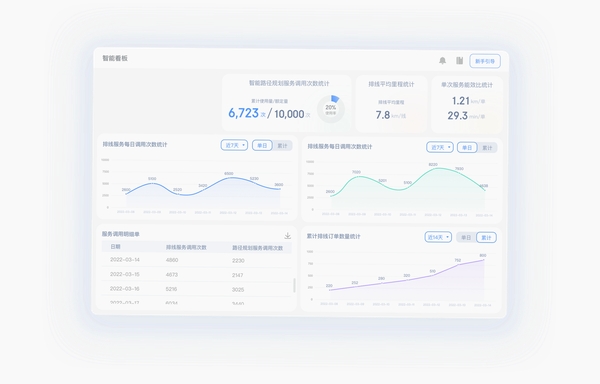Click the 智能路径规划服务调用次数统计 card title
Image resolution: width=600 pixels, height=384 pixels.
pyautogui.click(x=289, y=83)
